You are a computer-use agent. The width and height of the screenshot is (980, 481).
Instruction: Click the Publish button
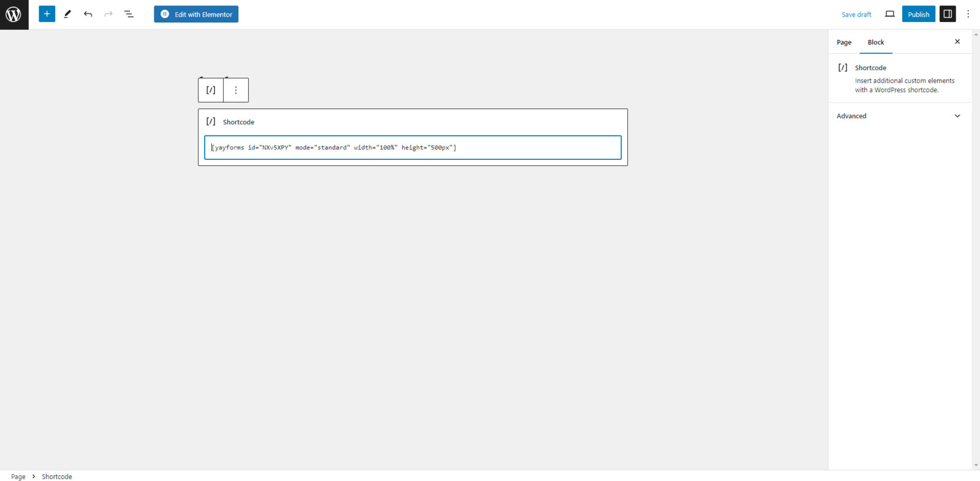click(x=918, y=14)
